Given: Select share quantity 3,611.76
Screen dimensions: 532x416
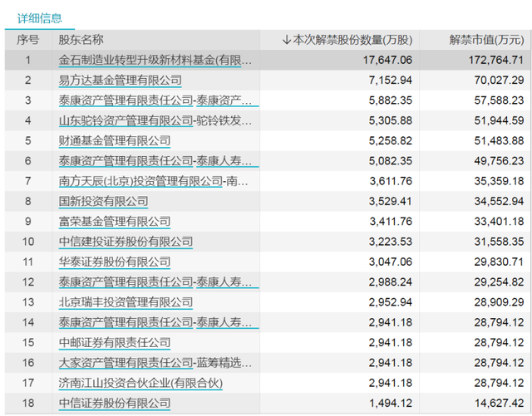Looking at the screenshot, I should [x=391, y=181].
